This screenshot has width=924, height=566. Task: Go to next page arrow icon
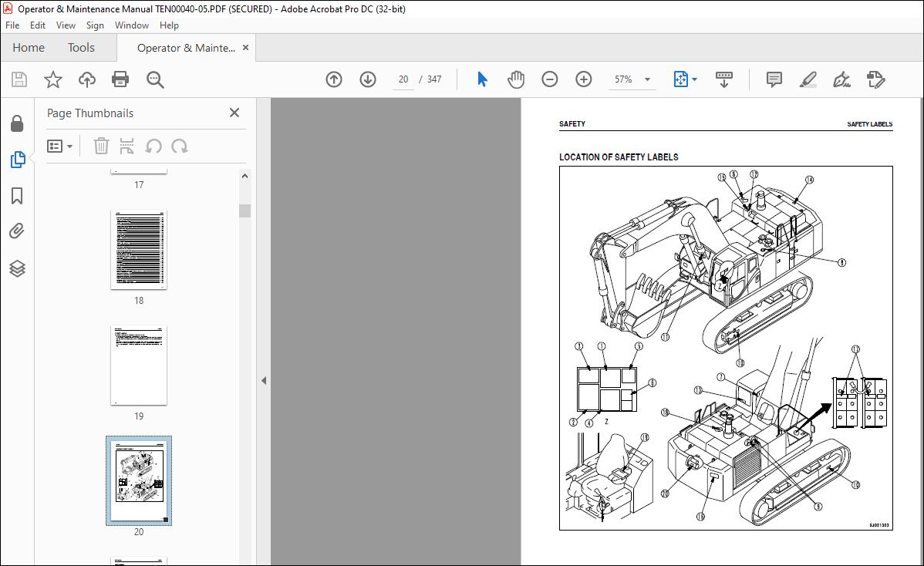(368, 79)
